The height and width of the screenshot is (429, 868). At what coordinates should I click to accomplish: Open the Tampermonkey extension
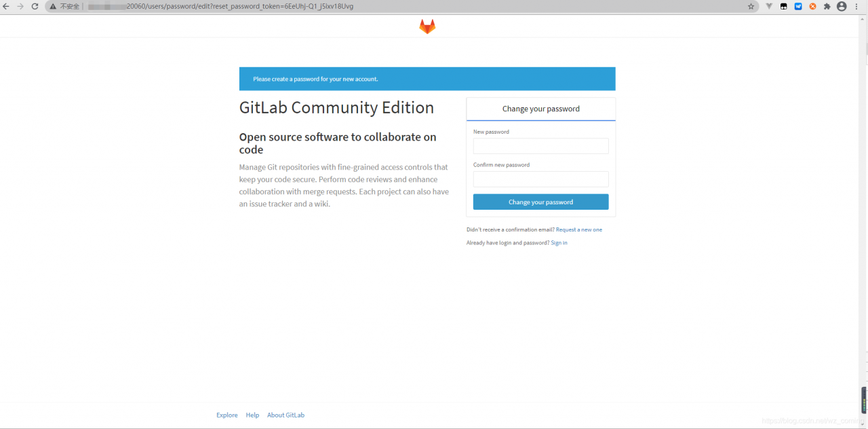pyautogui.click(x=784, y=6)
